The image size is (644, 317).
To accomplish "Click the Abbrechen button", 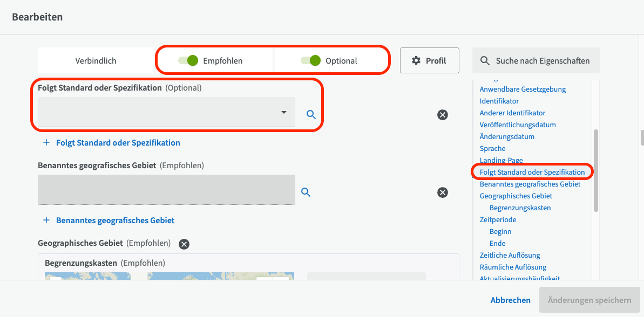I will (510, 300).
